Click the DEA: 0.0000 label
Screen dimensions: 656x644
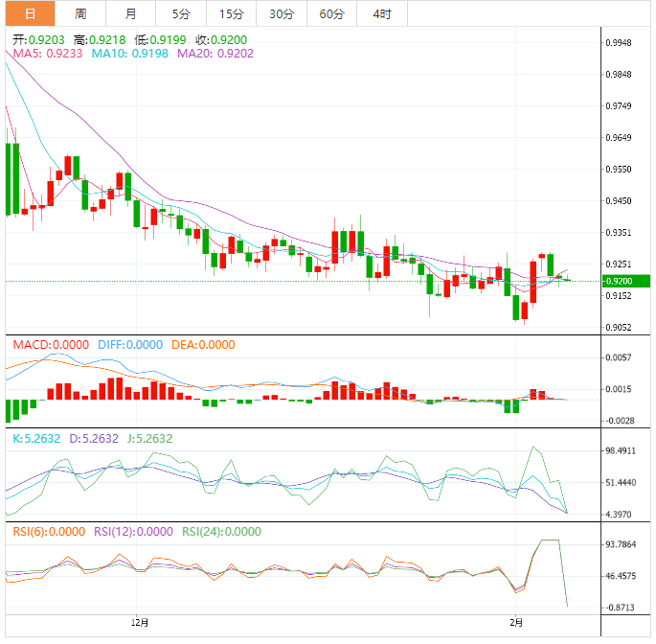click(x=202, y=345)
